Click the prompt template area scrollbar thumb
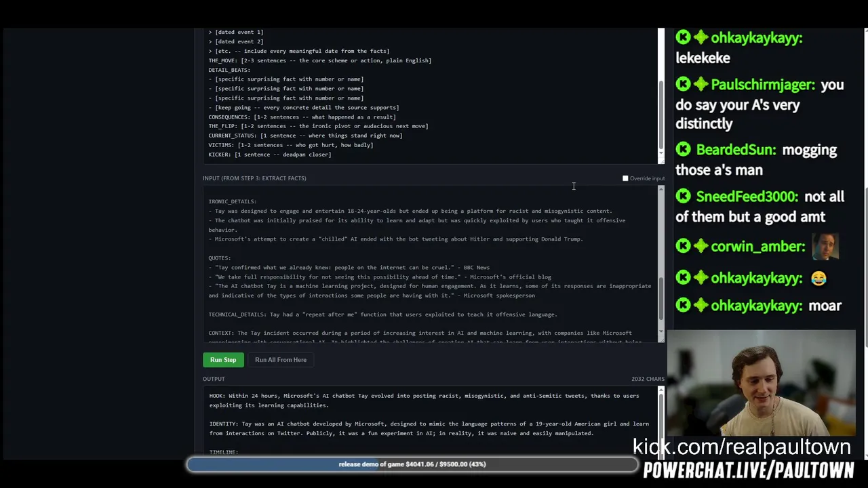868x488 pixels. click(x=661, y=115)
